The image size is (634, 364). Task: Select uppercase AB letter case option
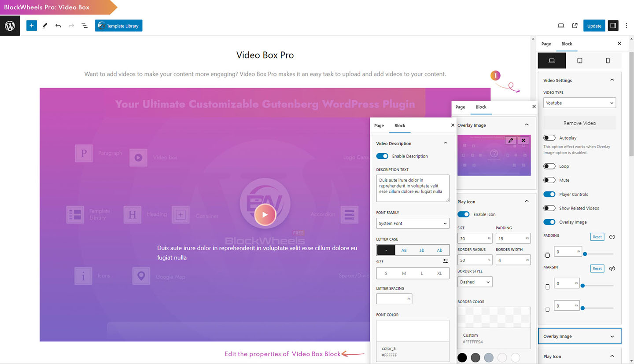404,250
